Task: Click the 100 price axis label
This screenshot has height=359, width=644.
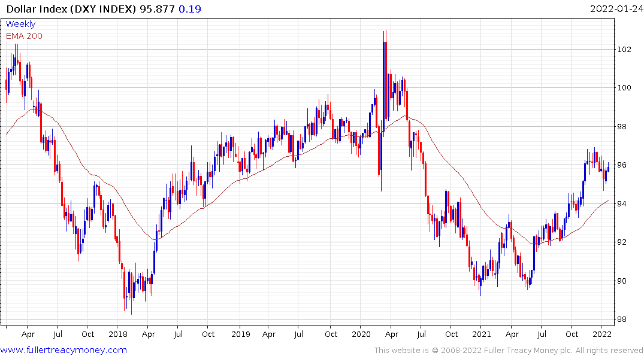Action: (x=624, y=88)
